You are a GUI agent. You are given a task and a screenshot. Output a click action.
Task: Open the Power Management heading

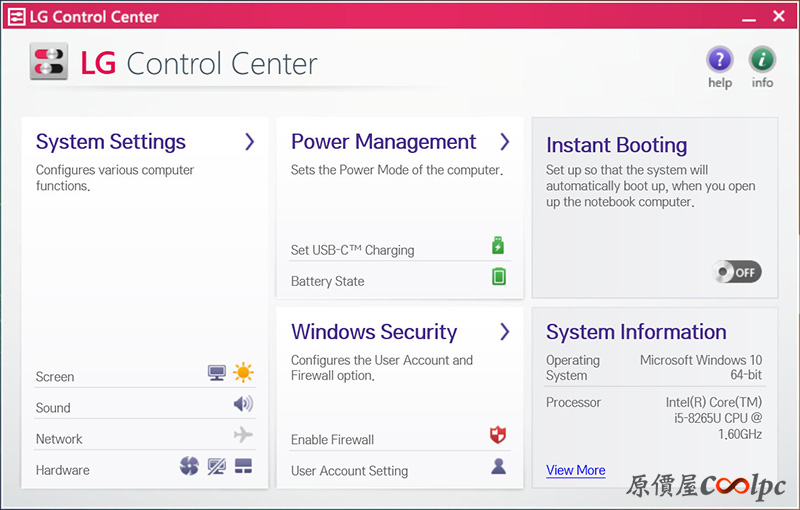[x=383, y=142]
